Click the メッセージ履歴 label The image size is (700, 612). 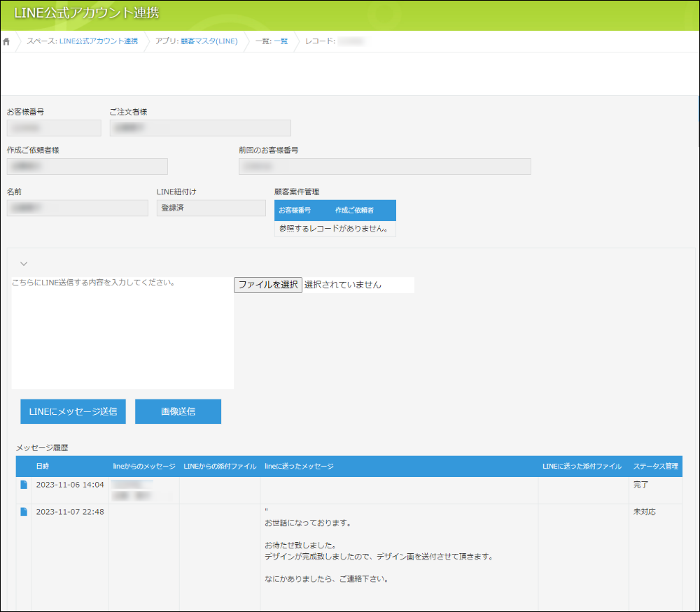pyautogui.click(x=42, y=448)
